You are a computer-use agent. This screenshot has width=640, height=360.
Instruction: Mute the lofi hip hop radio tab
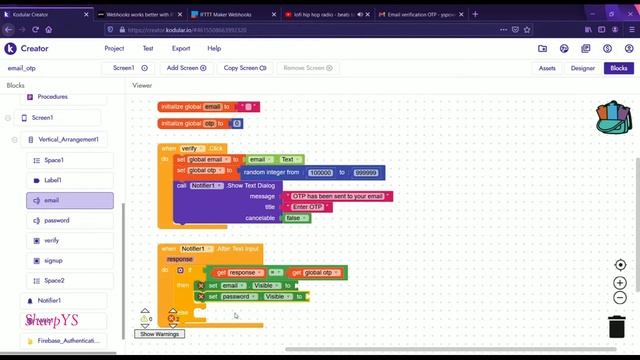tap(360, 14)
